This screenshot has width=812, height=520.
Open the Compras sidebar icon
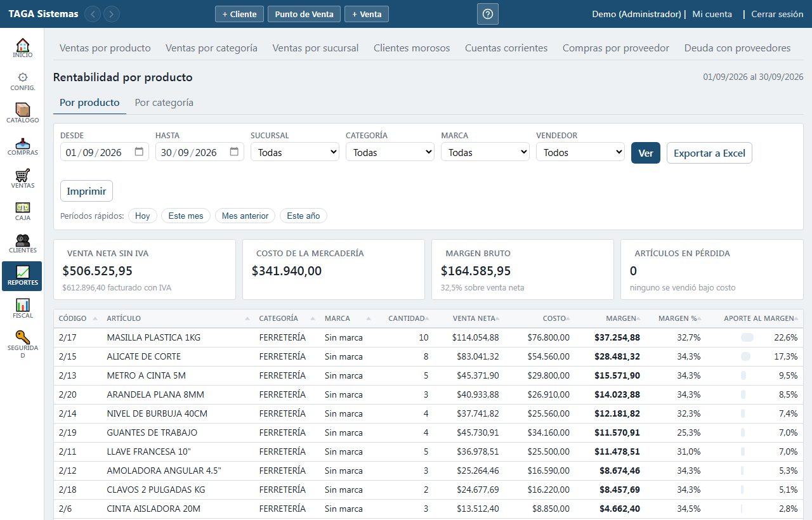pos(23,143)
